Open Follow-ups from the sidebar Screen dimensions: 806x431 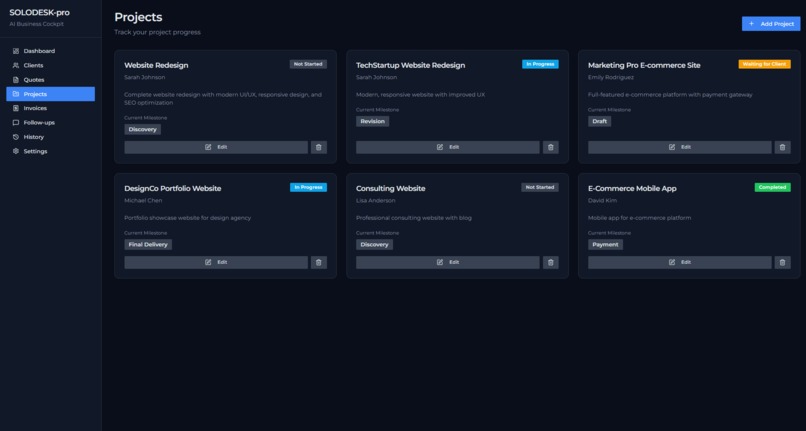[x=50, y=122]
